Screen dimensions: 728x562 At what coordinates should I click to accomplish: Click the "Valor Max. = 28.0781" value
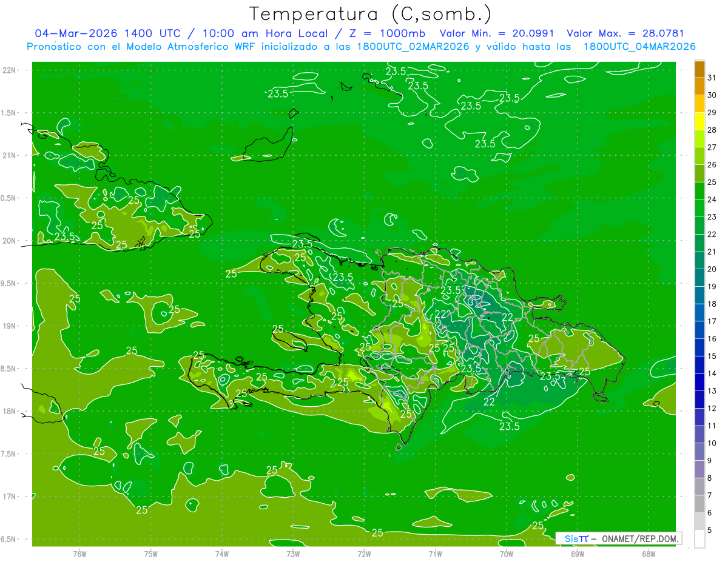pyautogui.click(x=629, y=33)
